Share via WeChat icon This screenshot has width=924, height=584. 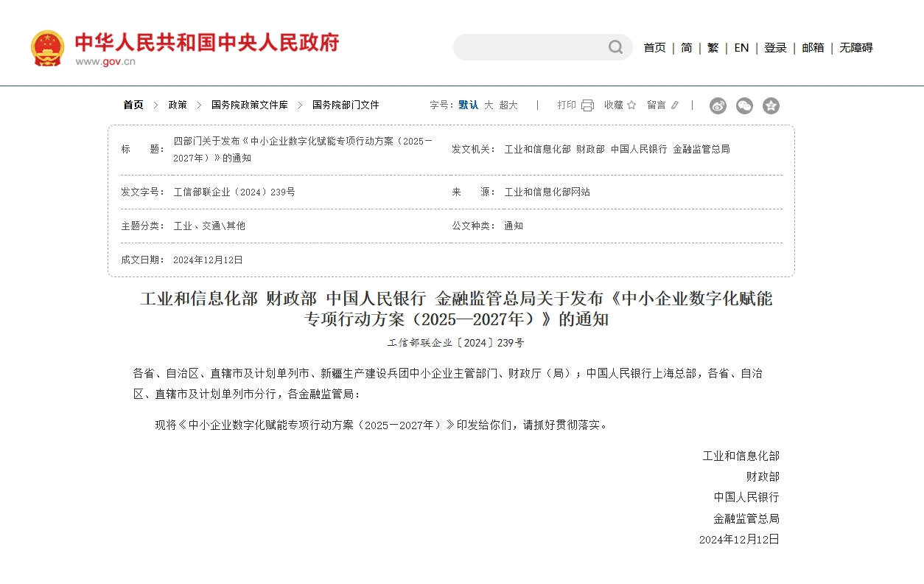744,106
